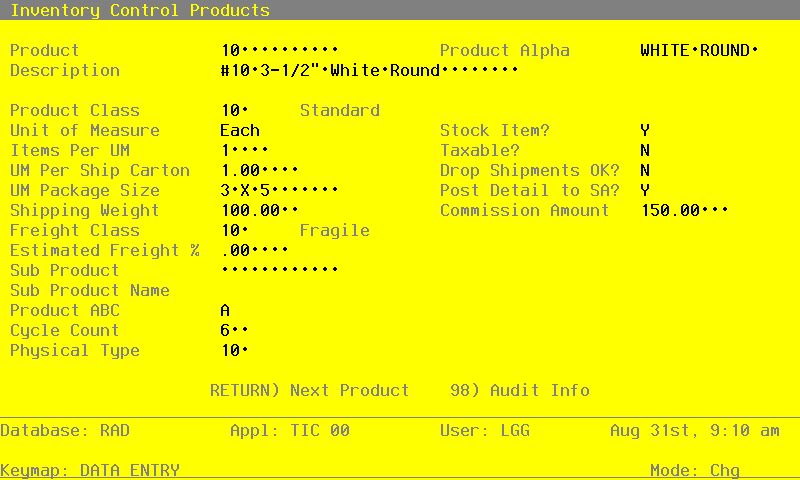Click the Standard class description text
The width and height of the screenshot is (800, 480).
[340, 110]
